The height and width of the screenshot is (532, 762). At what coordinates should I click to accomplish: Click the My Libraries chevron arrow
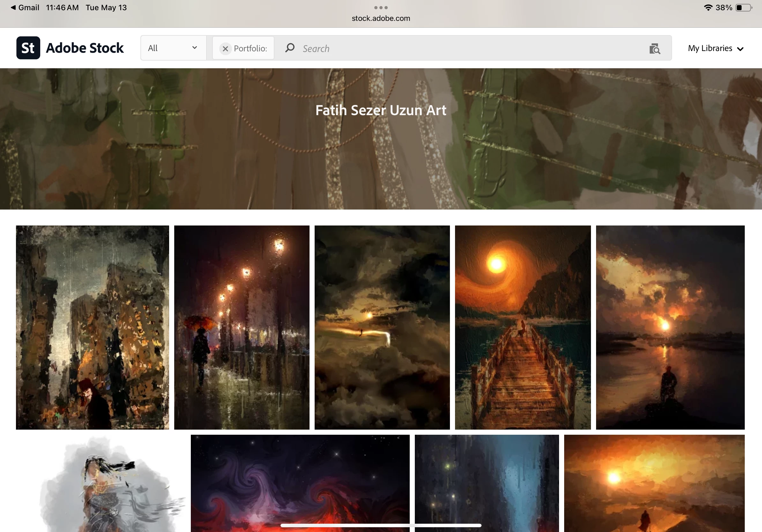[x=740, y=49]
